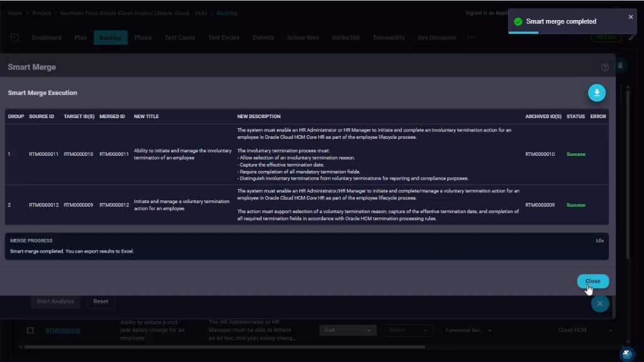Open the Select dropdown next to Draft

tap(408, 331)
